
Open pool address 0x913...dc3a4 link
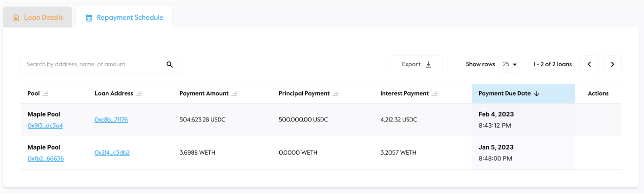[45, 126]
